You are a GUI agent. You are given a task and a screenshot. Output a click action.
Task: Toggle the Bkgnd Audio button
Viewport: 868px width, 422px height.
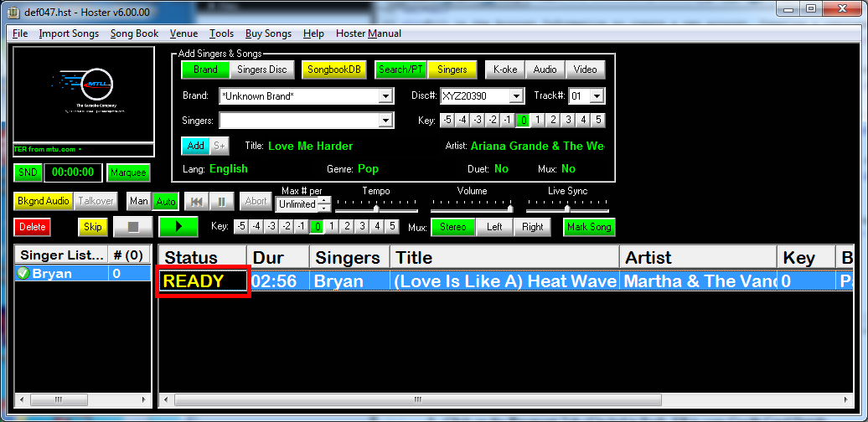click(x=44, y=201)
